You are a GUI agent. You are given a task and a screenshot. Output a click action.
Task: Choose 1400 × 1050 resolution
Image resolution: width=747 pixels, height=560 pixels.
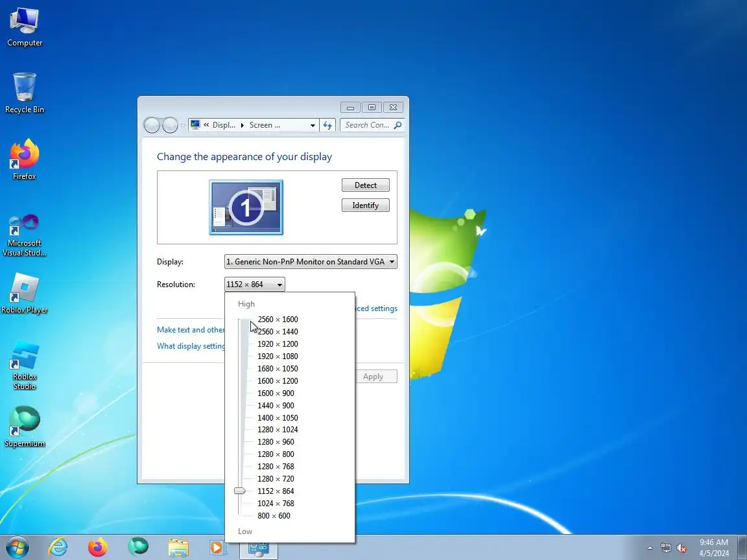pyautogui.click(x=278, y=418)
